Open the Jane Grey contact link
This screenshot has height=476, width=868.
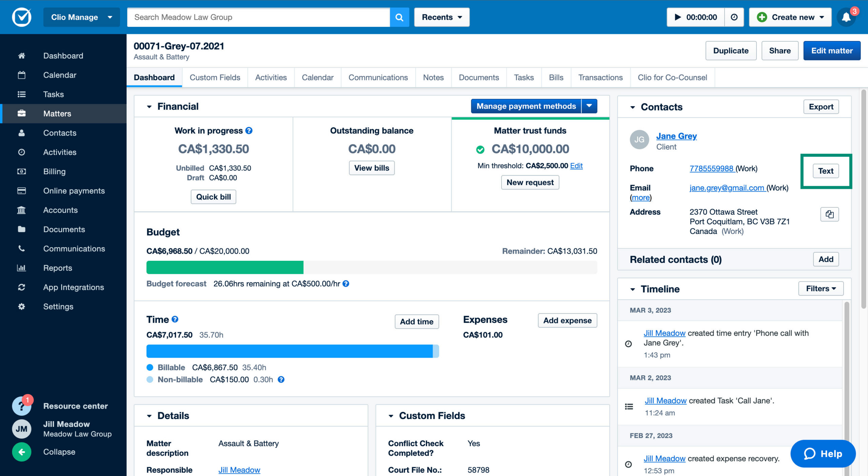point(676,136)
